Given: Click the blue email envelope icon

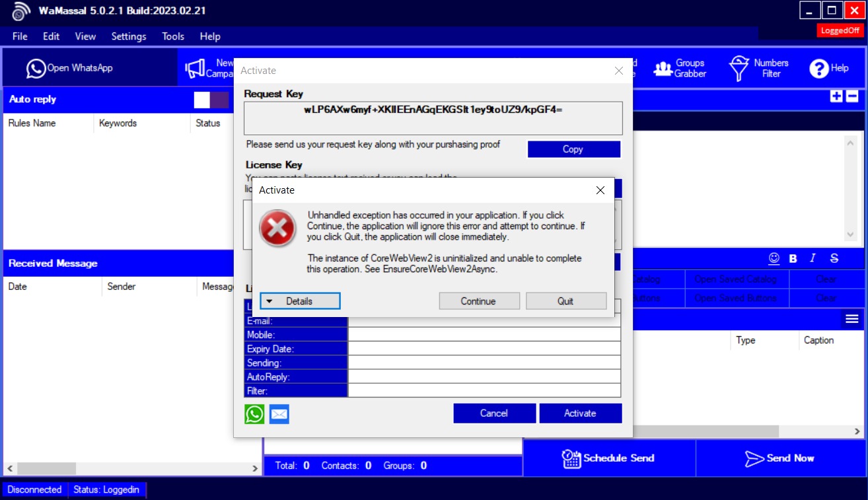Looking at the screenshot, I should pos(279,414).
